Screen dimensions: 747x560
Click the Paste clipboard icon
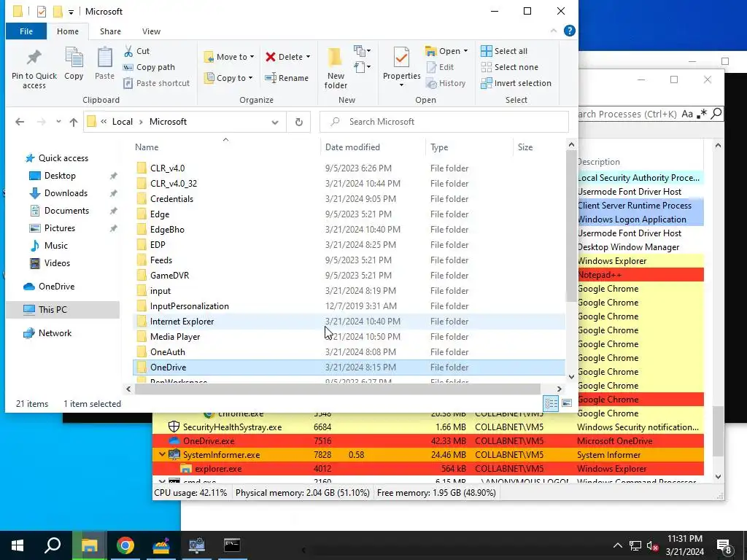pyautogui.click(x=104, y=63)
